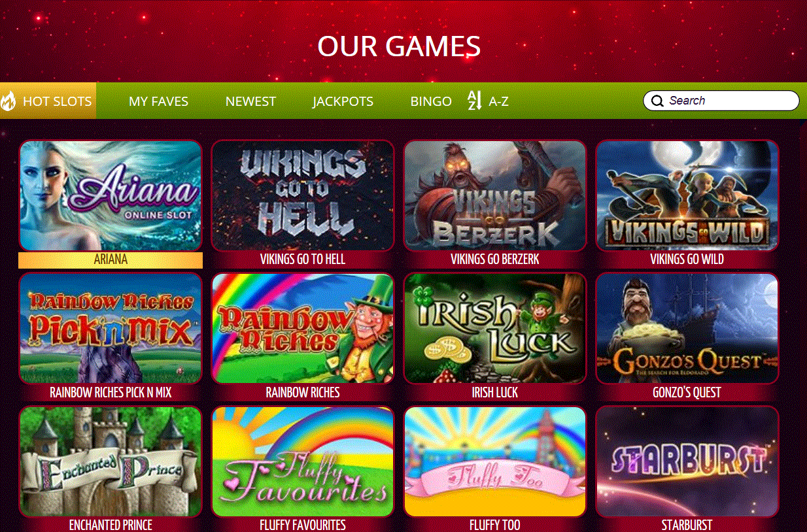Screen dimensions: 807x532
Task: Open the Irish Luck game thumbnail
Action: [495, 329]
